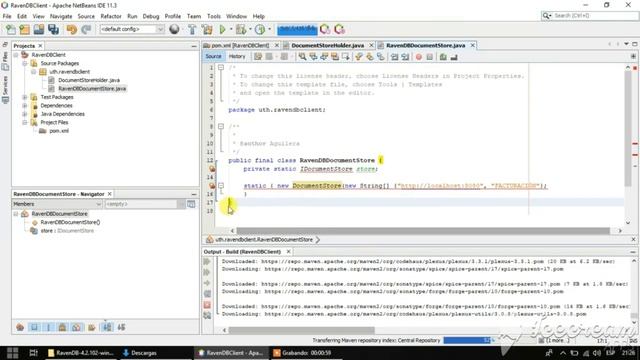Click the memory usage bar in toolbar
The image size is (640, 360).
[297, 29]
